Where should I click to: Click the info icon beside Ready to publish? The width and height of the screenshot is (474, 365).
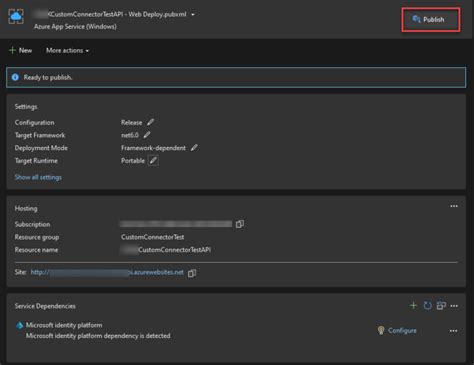coord(15,77)
